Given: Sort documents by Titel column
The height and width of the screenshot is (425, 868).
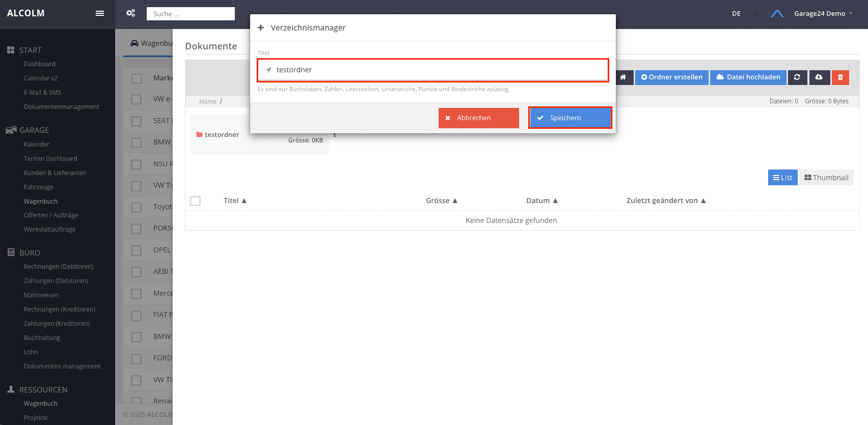Looking at the screenshot, I should click(x=235, y=201).
